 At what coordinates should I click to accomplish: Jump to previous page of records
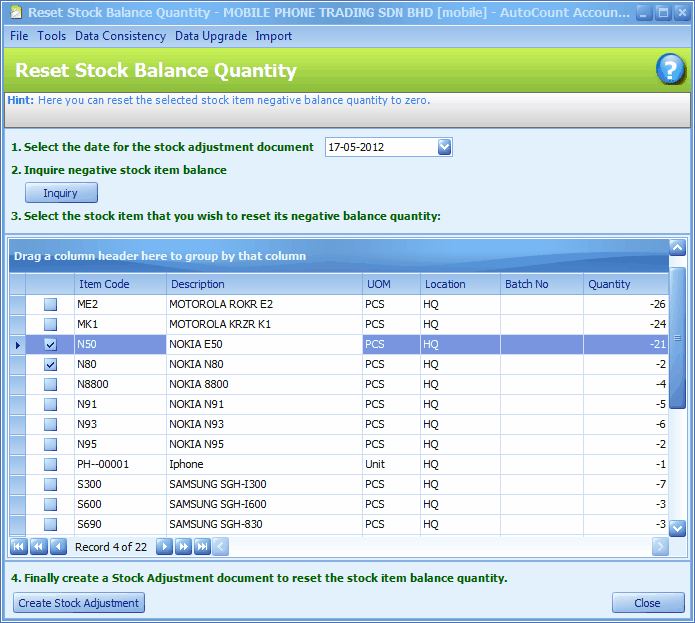pyautogui.click(x=39, y=546)
